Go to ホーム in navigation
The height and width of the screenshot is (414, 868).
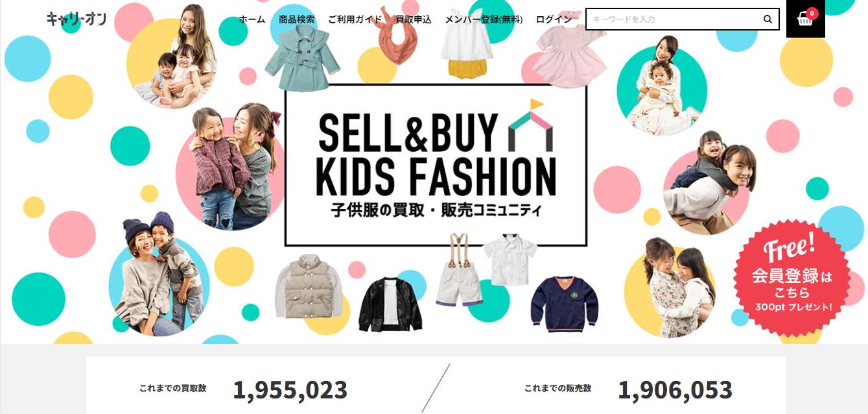(x=252, y=19)
